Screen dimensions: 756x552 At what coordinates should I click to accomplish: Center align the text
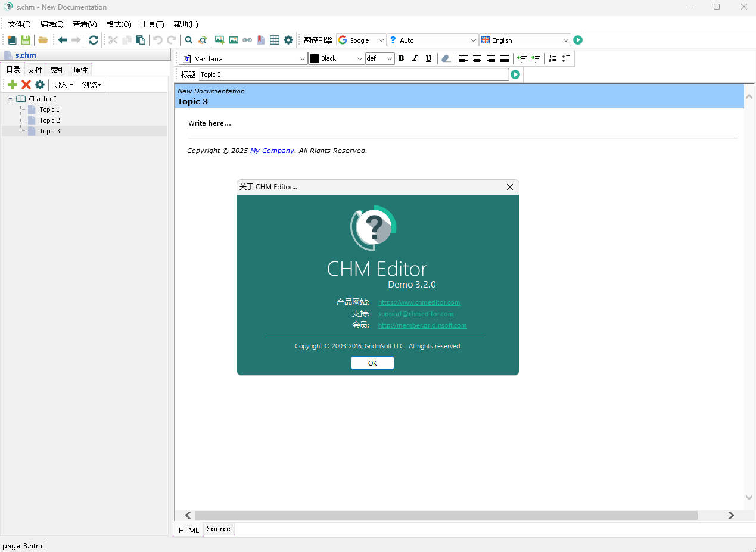point(477,58)
